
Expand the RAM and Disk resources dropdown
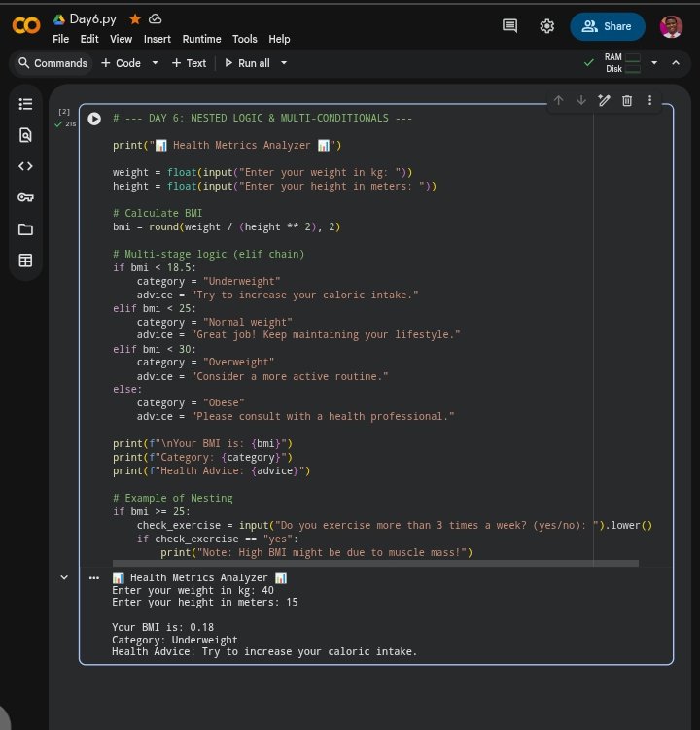click(654, 63)
